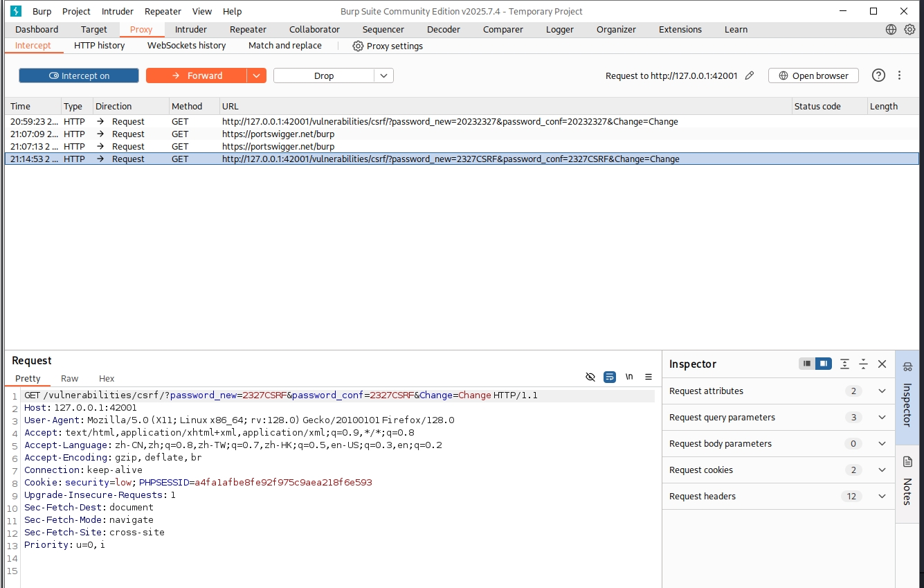Close the Inspector panel
Image resolution: width=924 pixels, height=588 pixels.
(882, 364)
